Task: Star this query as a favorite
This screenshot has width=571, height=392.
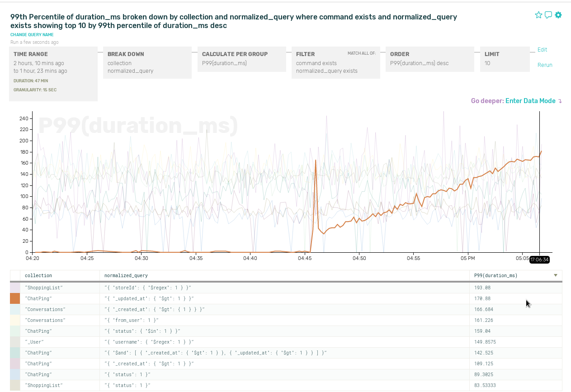Action: pos(538,15)
